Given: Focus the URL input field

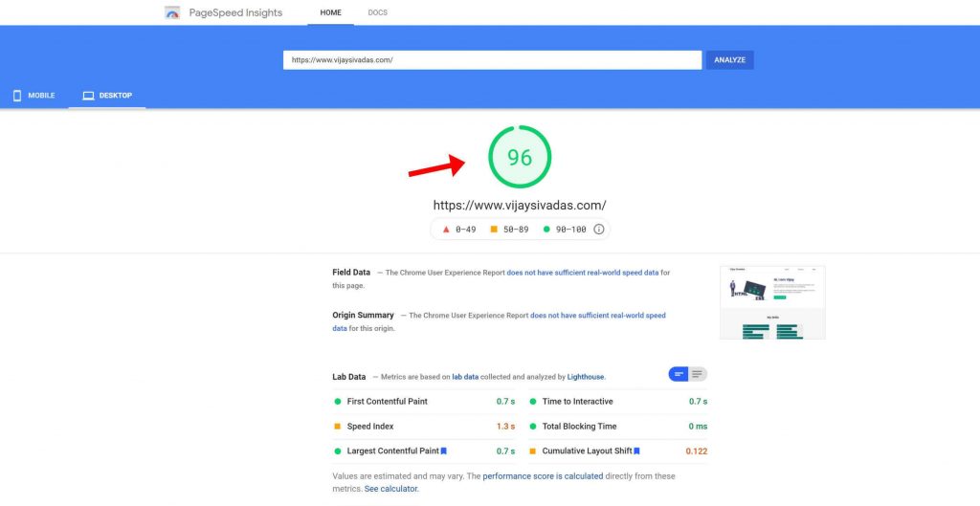Looking at the screenshot, I should (493, 60).
